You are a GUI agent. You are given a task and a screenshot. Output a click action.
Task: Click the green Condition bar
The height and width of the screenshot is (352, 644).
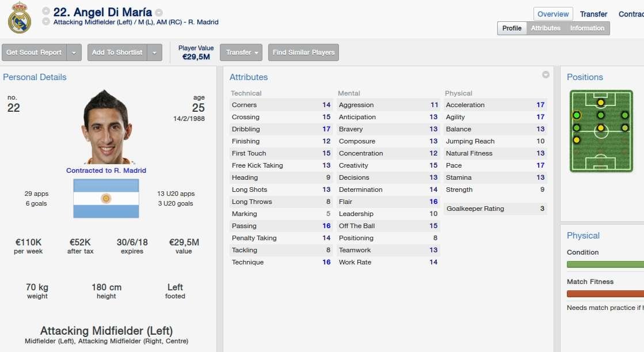pos(604,264)
